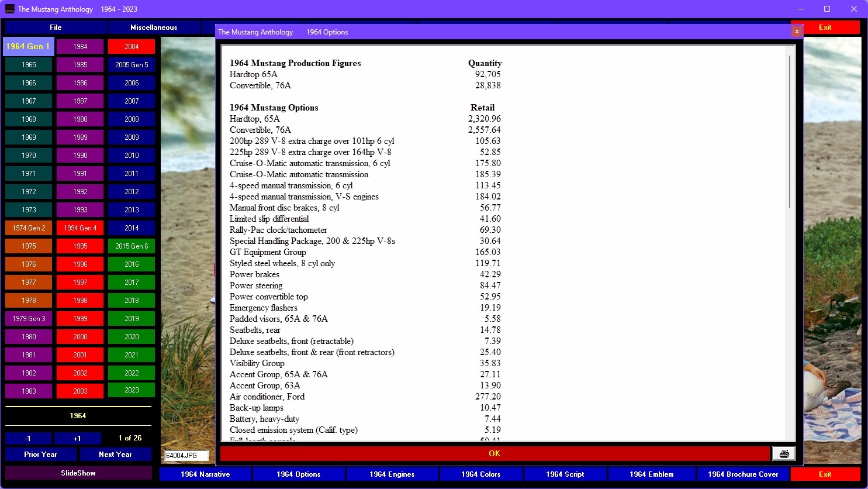Viewport: 868px width, 489px height.
Task: Click the red OK bar in the dialog
Action: [x=494, y=453]
